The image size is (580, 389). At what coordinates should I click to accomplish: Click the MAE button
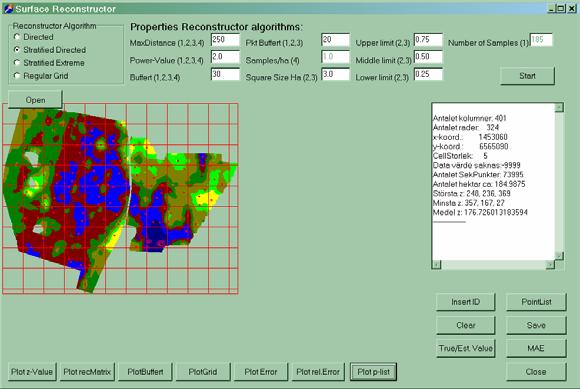(536, 348)
